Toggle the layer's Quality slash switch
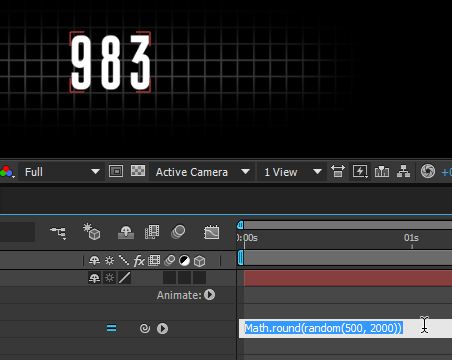Screen dimensions: 452x360 (x=124, y=278)
